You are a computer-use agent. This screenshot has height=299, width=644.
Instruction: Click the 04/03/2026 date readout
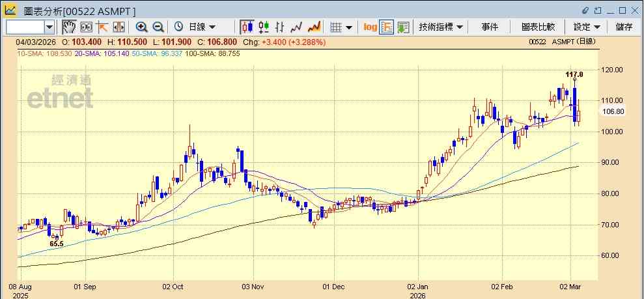click(x=36, y=42)
